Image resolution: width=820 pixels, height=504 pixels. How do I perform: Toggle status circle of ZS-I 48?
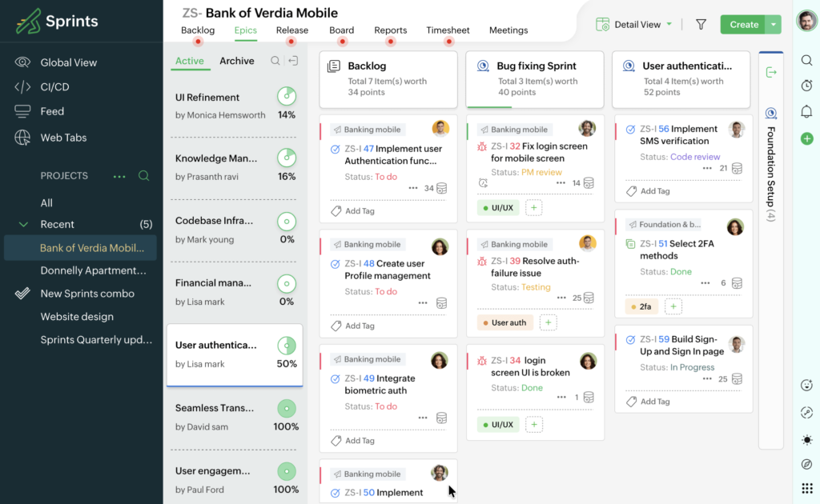point(336,264)
